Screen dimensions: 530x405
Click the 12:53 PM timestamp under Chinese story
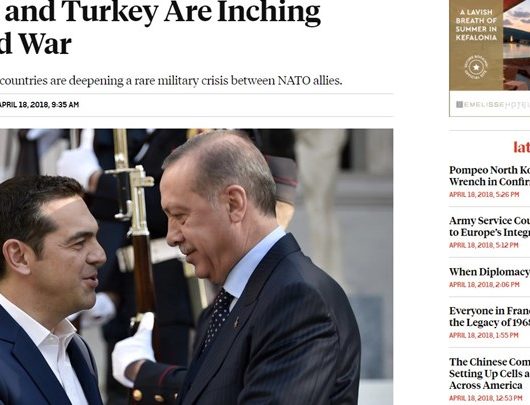[x=486, y=398]
